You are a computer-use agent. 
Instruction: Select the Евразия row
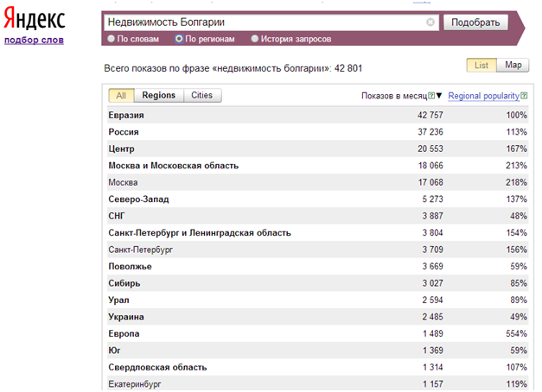(x=317, y=115)
